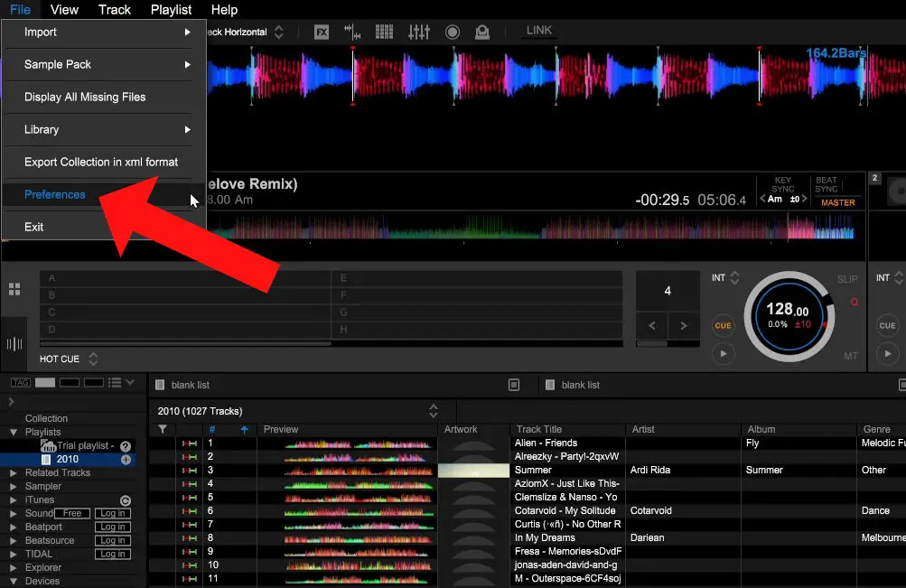Click the plus icon on the 2010 playlist

tap(126, 458)
